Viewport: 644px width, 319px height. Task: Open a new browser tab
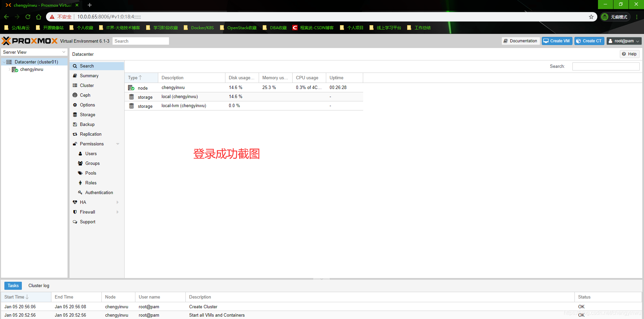(x=90, y=5)
